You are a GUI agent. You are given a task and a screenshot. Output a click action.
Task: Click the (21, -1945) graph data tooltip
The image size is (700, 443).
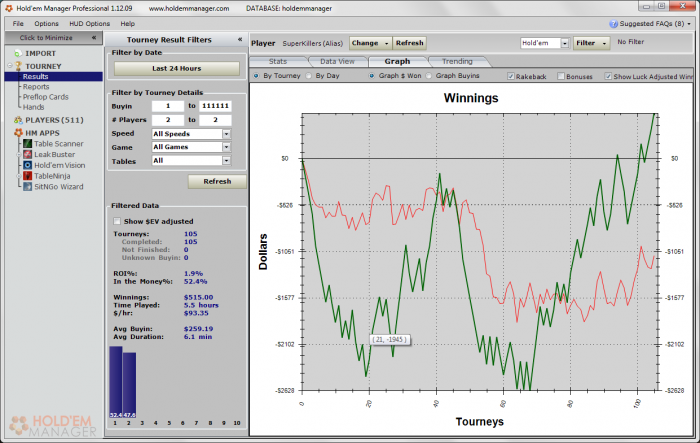[390, 339]
